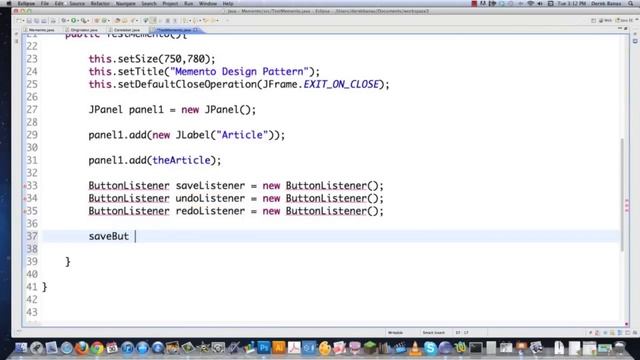
Task: Click the "Article" string on line 29
Action: point(242,135)
